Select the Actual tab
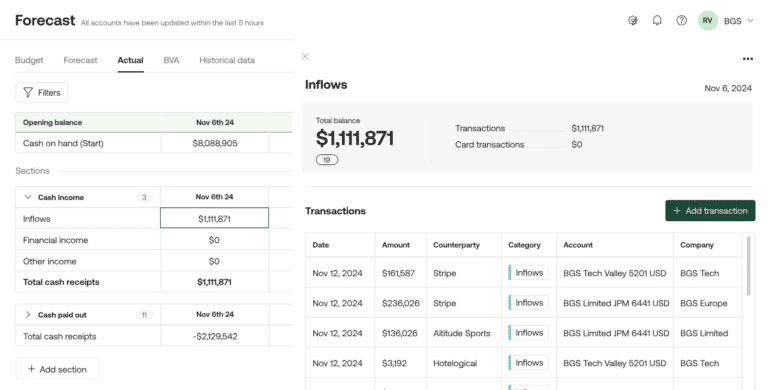This screenshot has width=768, height=390. click(130, 60)
